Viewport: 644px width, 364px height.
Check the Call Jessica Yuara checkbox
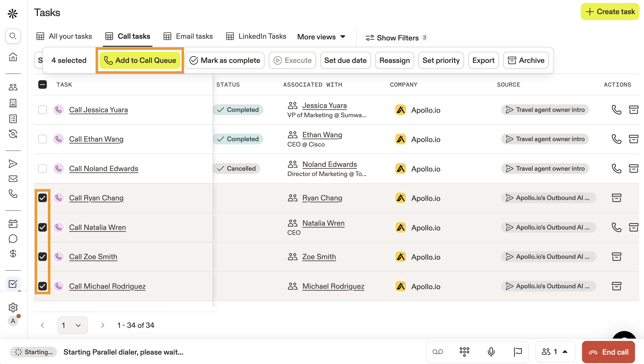tap(43, 110)
